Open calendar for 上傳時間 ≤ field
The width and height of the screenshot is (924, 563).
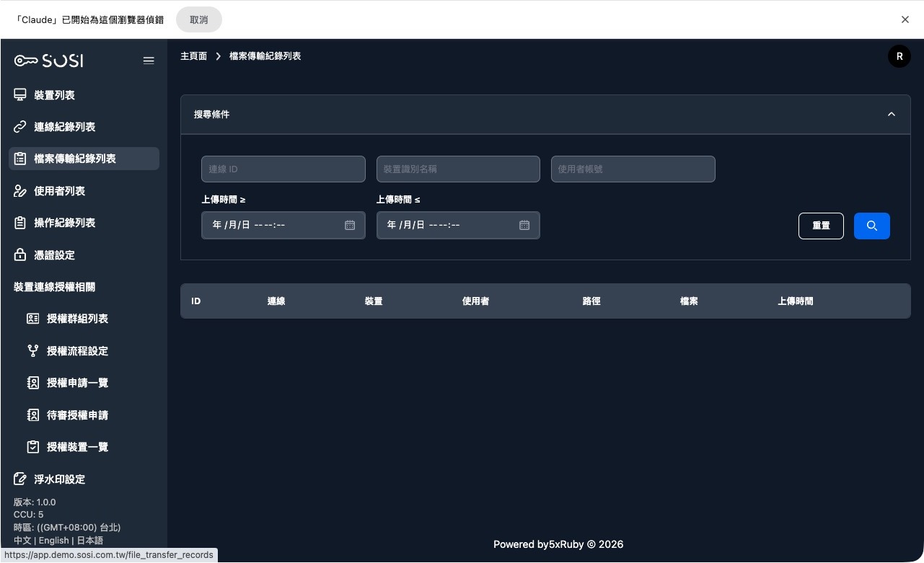(524, 225)
